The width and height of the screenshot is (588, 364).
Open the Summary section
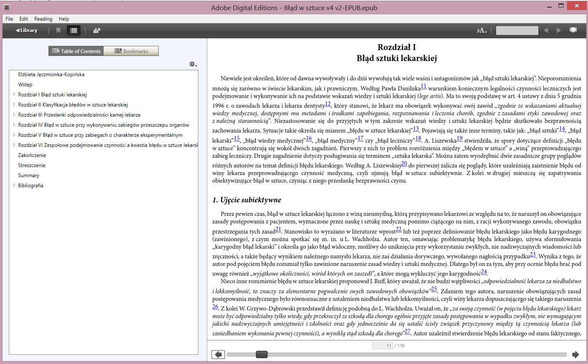pos(29,175)
